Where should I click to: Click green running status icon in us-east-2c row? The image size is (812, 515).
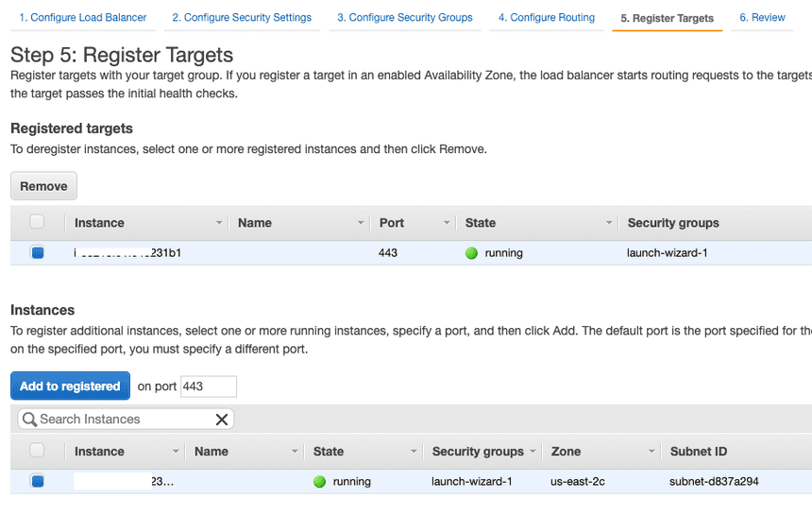coord(319,481)
